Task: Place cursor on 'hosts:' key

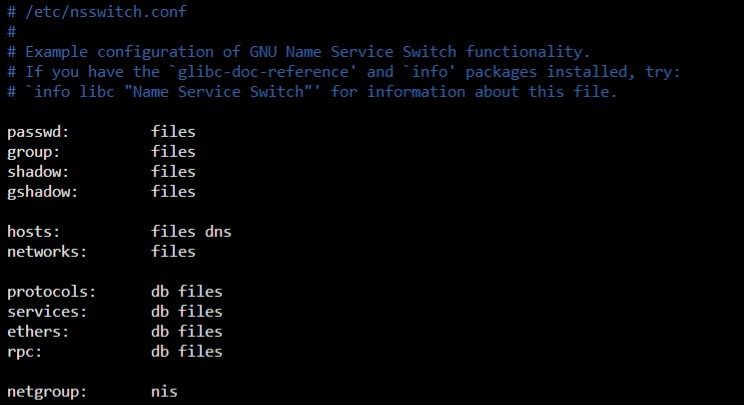Action: tap(34, 231)
